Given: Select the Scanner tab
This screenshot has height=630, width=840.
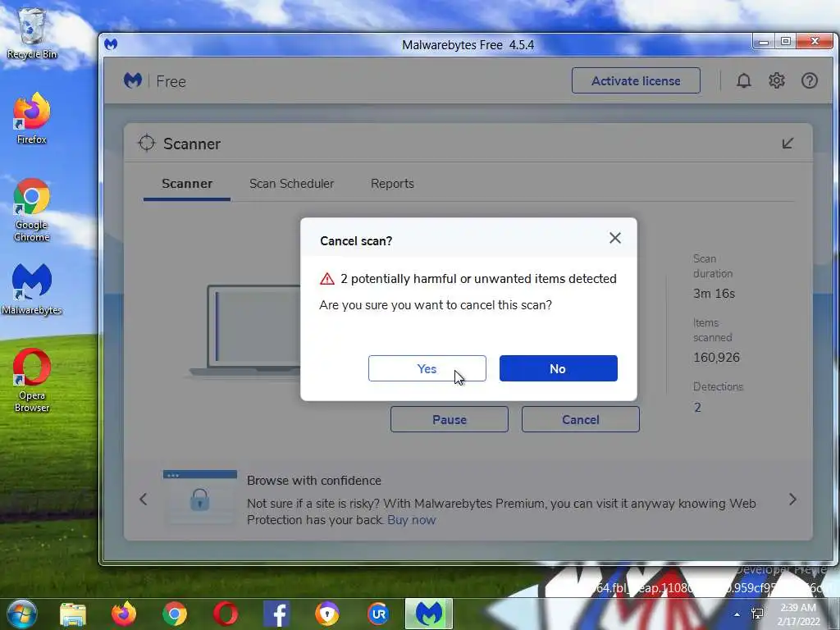Looking at the screenshot, I should coord(187,184).
